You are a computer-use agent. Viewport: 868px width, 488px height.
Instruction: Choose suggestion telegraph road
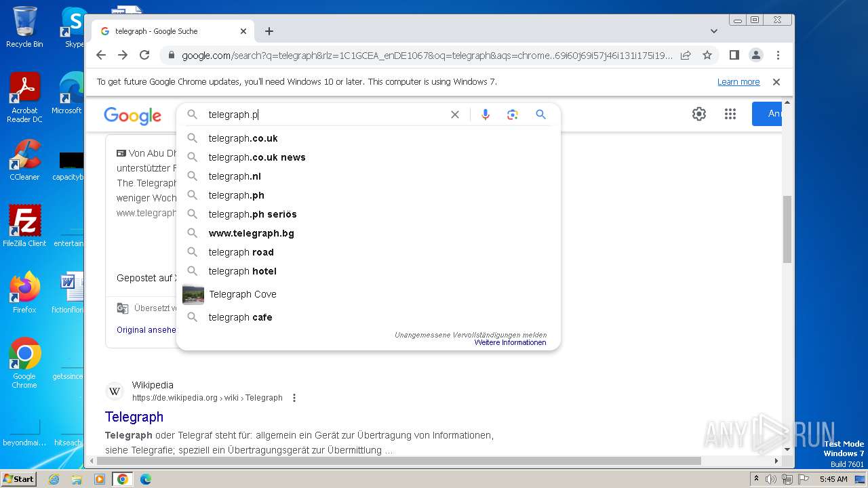click(x=368, y=252)
